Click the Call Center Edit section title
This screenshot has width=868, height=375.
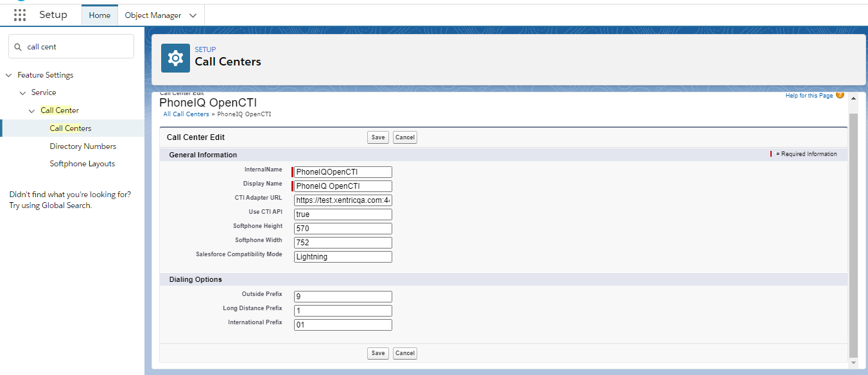click(x=196, y=137)
